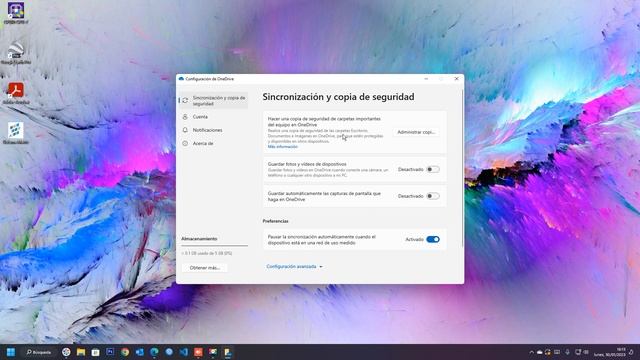
Task: Close the Configuración de OneDrive window
Action: [x=456, y=79]
